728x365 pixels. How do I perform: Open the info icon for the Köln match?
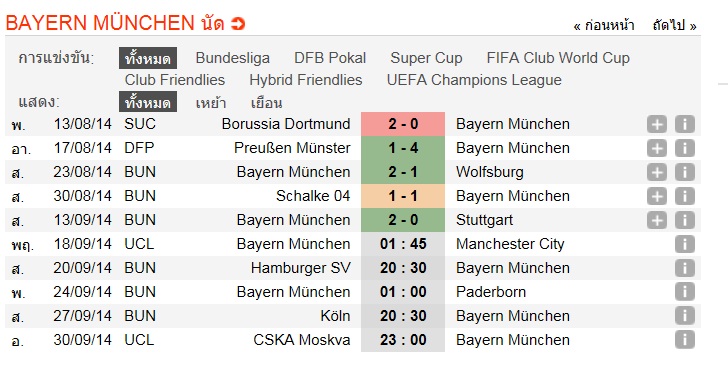pyautogui.click(x=685, y=316)
